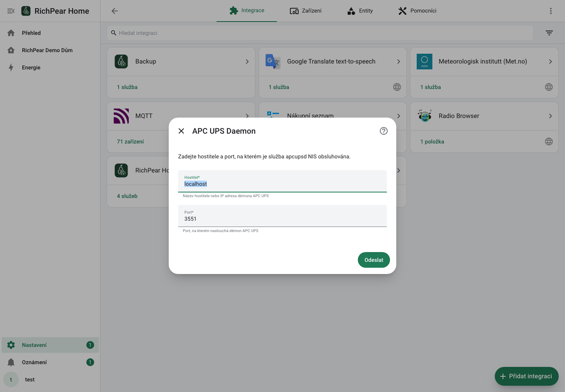Viewport: 565px width, 392px height.
Task: Focus the Hledat integraci search field
Action: 320,33
